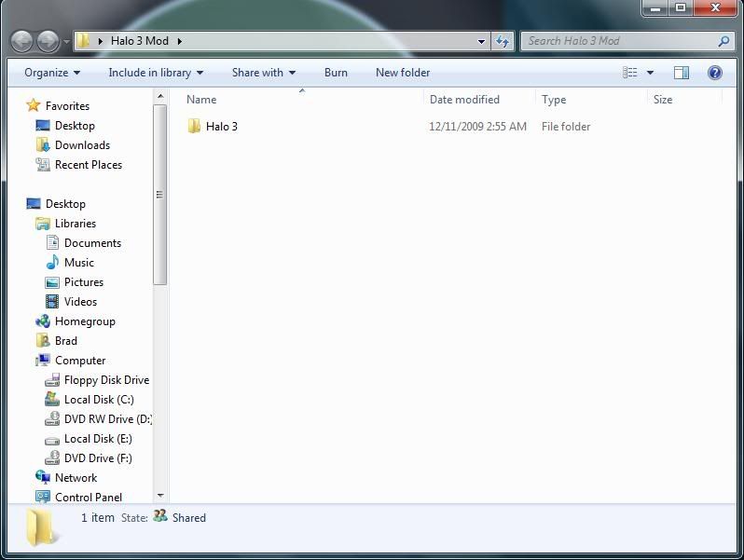Click the folder icon in address bar
The image size is (744, 560).
pyautogui.click(x=83, y=41)
